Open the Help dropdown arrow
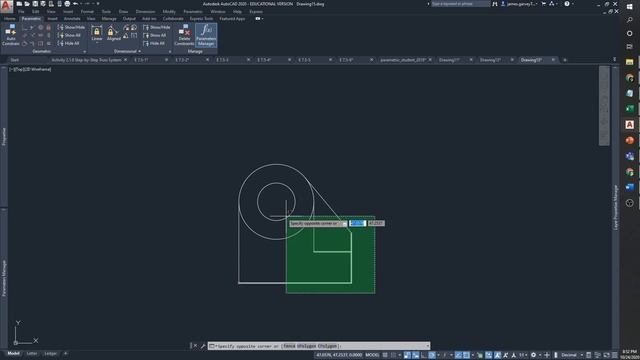This screenshot has height=360, width=640. tap(573, 4)
